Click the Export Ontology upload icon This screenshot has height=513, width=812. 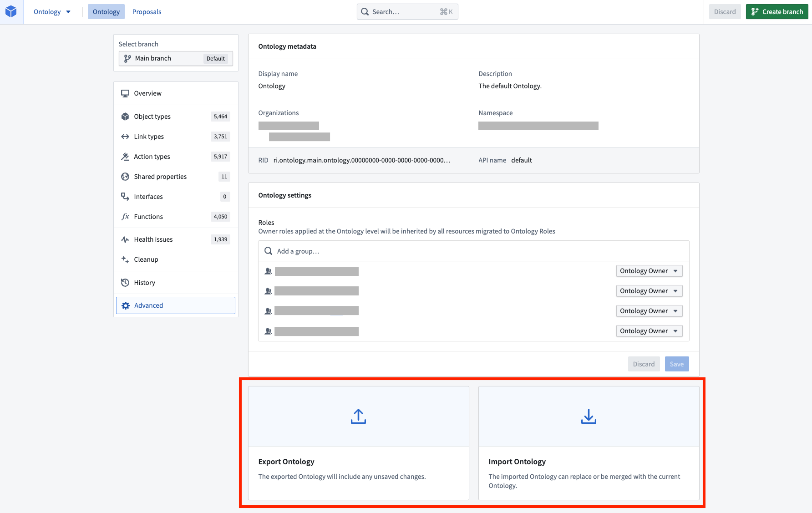[359, 416]
